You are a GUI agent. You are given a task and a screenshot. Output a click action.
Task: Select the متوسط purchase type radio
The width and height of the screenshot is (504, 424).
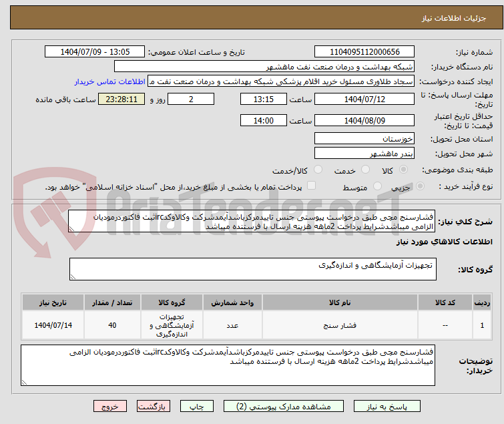[377, 186]
